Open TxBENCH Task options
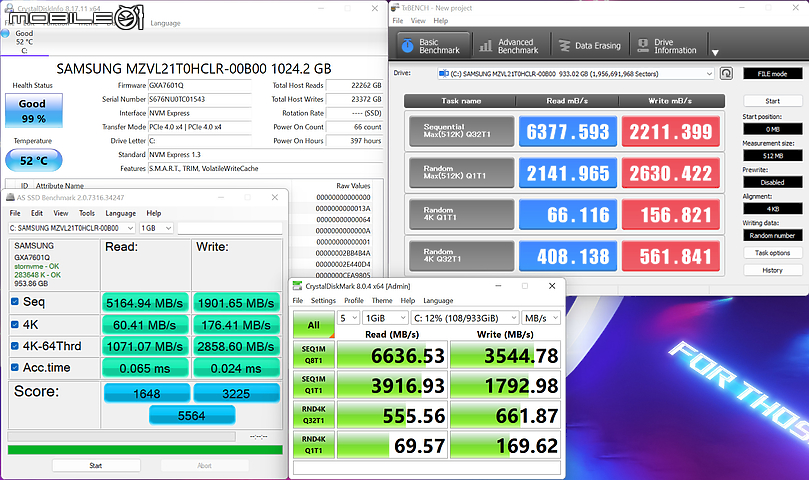The height and width of the screenshot is (480, 809). coord(772,253)
